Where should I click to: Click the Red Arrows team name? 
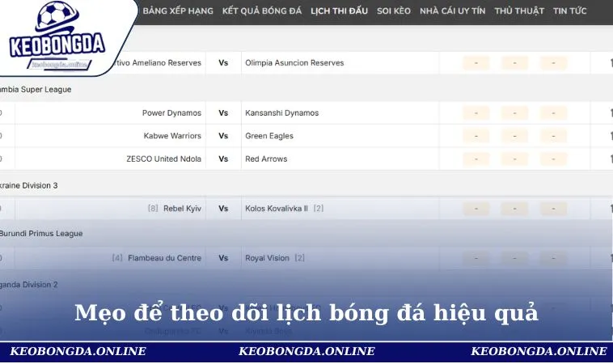tap(266, 159)
